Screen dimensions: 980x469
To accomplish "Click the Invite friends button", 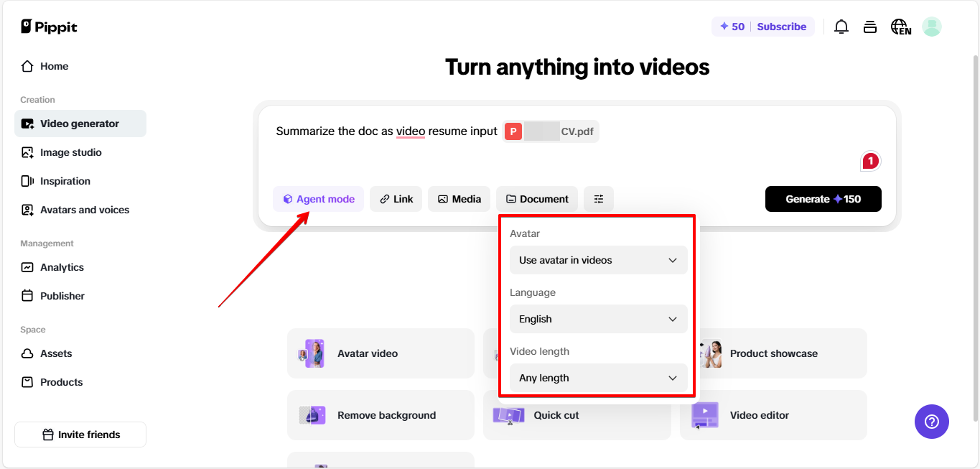I will (x=80, y=435).
